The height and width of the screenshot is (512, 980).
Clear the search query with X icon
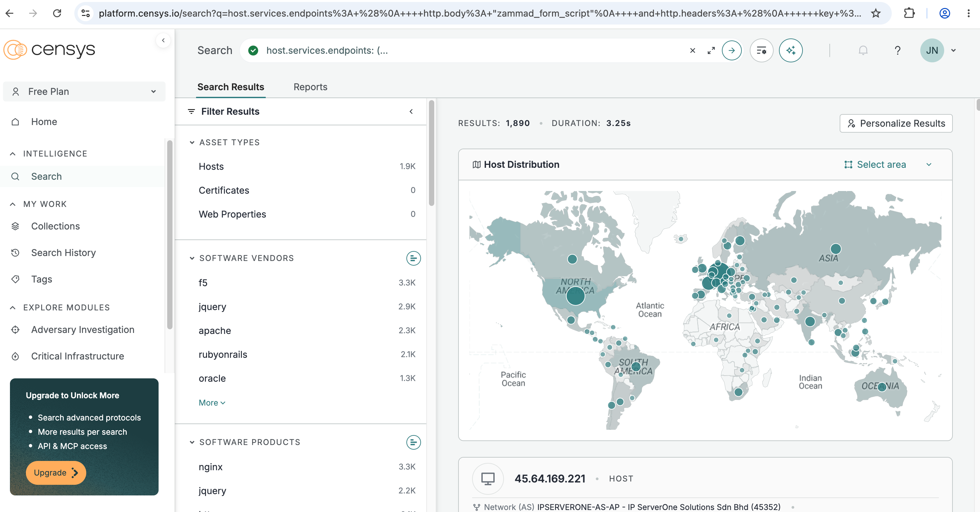(692, 50)
